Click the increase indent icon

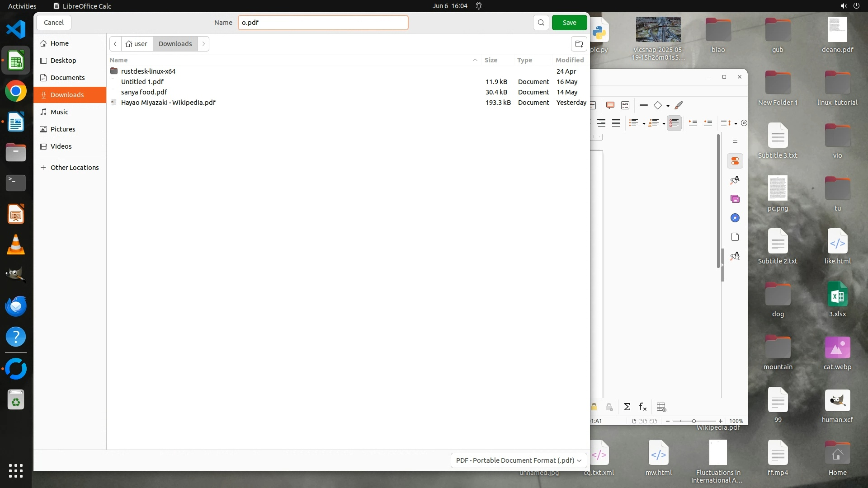tap(693, 123)
